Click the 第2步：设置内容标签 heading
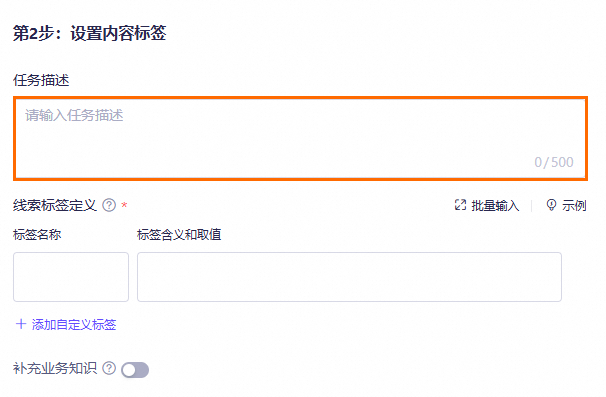This screenshot has height=397, width=606. pos(90,33)
